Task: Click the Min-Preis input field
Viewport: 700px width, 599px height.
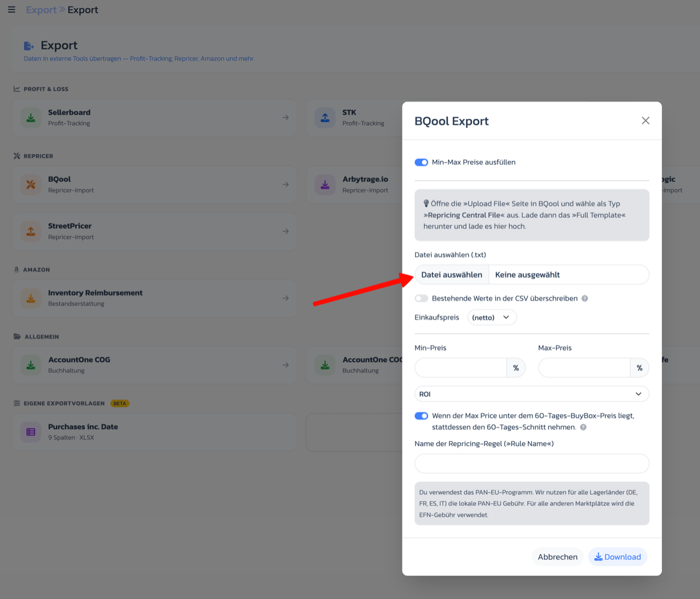Action: coord(460,368)
